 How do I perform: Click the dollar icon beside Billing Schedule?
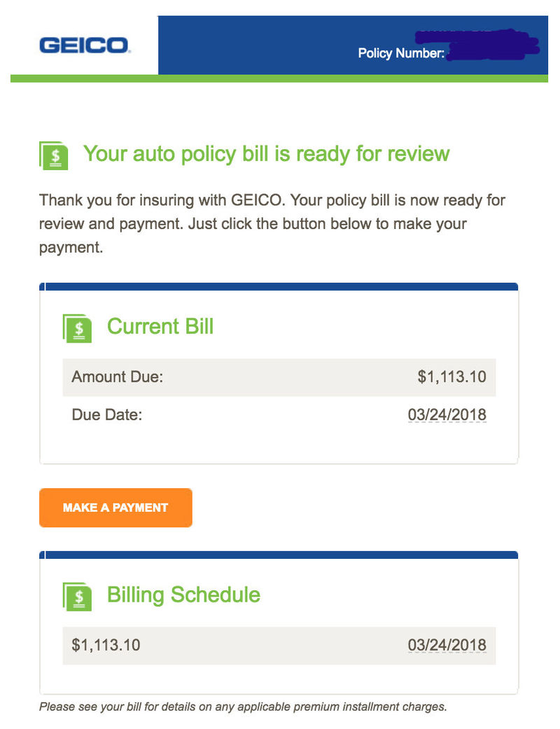click(x=77, y=596)
